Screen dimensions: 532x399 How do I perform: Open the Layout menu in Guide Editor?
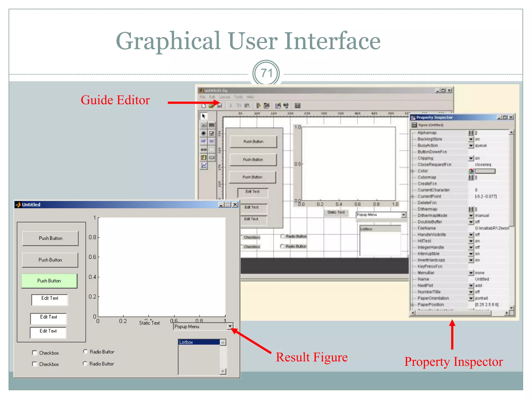pyautogui.click(x=224, y=97)
